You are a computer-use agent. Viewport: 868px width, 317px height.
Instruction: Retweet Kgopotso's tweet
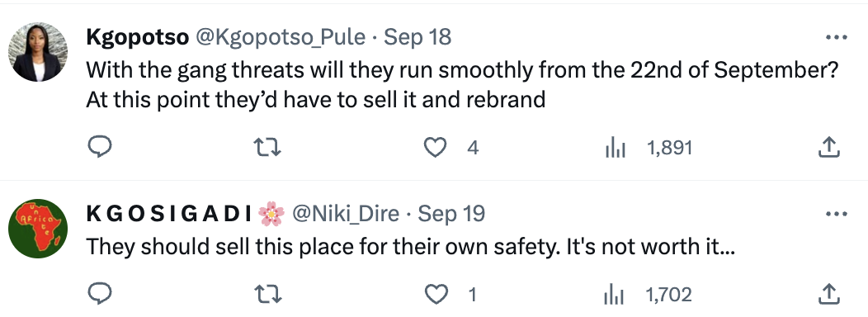pyautogui.click(x=267, y=148)
